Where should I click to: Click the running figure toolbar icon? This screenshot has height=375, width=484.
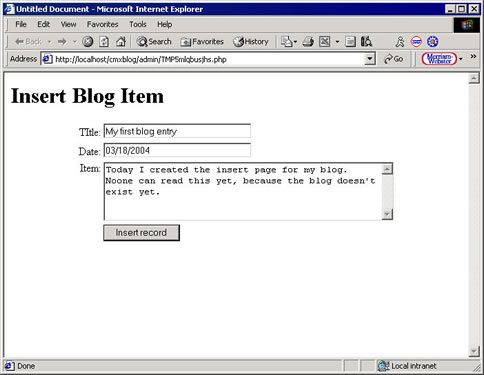coord(400,42)
